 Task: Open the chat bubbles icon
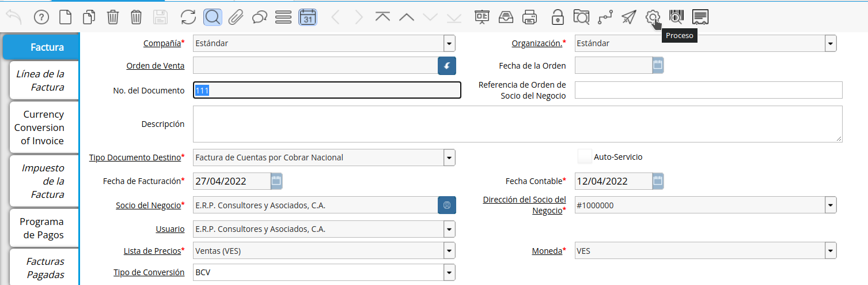(x=260, y=17)
